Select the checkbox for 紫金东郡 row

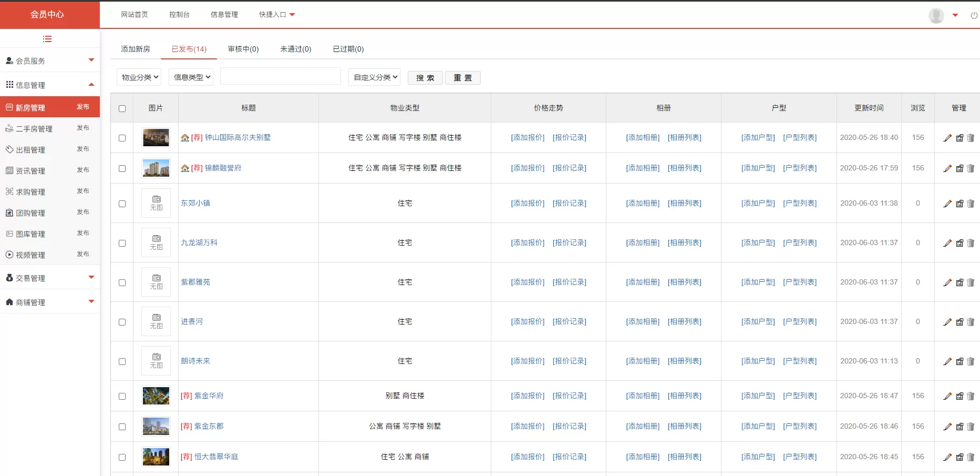pos(122,427)
